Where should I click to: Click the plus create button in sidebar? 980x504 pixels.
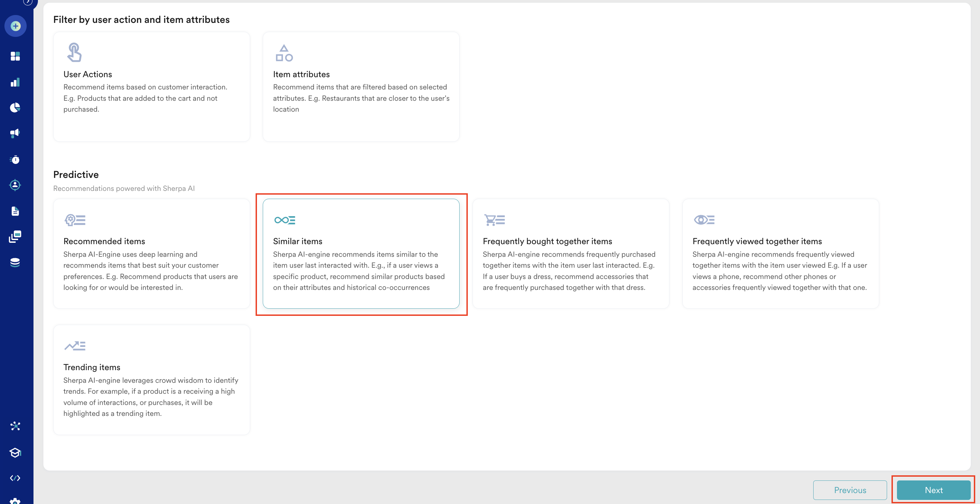coord(15,26)
